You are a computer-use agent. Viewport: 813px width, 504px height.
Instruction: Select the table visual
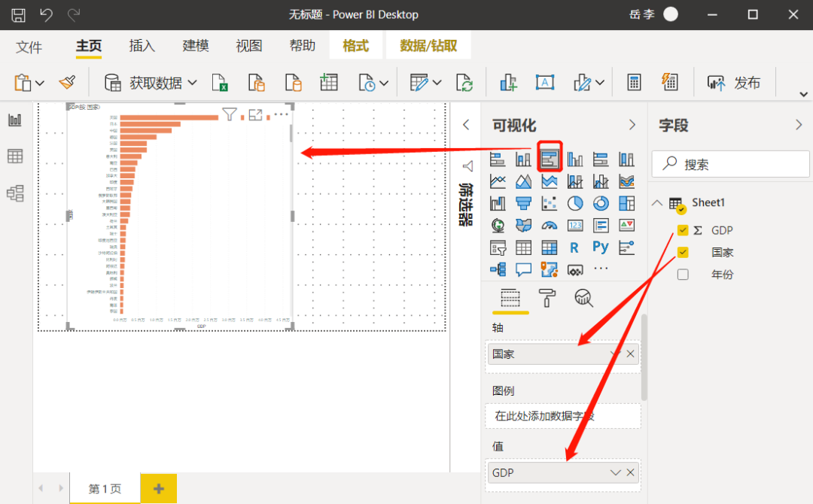[x=523, y=247]
